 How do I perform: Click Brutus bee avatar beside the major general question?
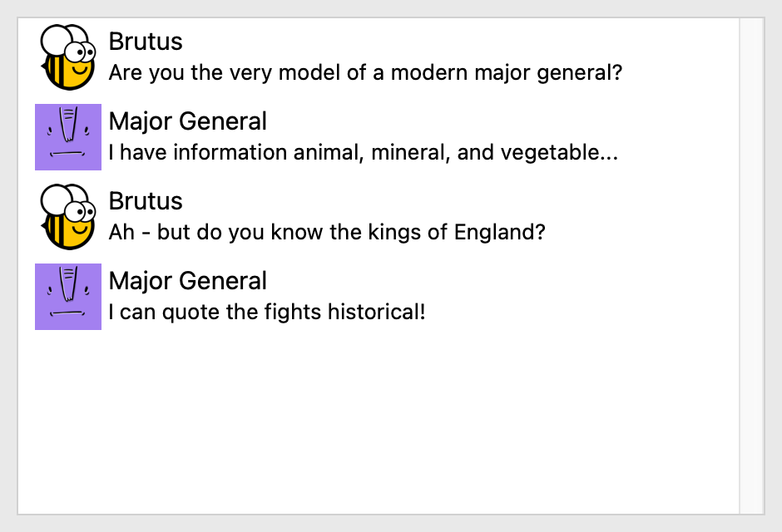[x=67, y=57]
